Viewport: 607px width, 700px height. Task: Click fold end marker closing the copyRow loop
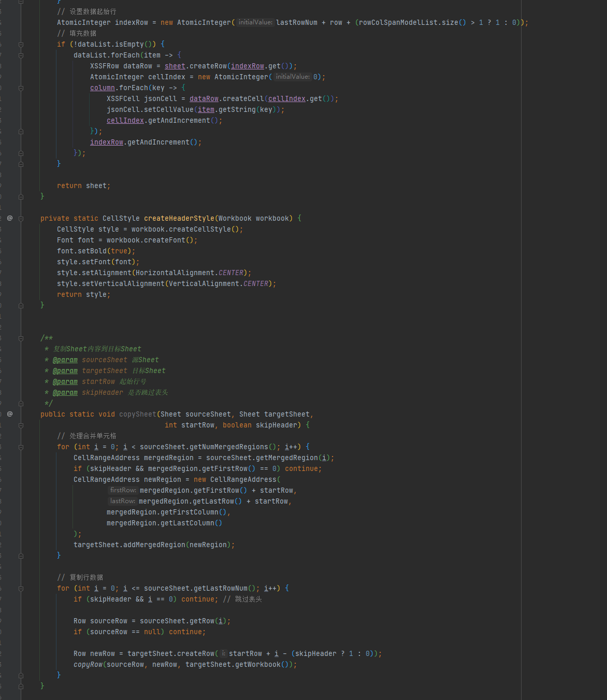tap(21, 676)
